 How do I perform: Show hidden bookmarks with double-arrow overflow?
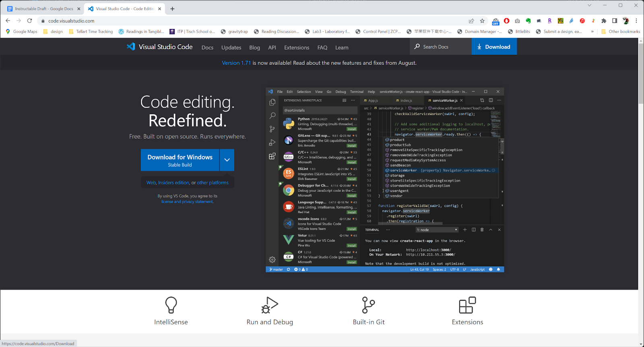(592, 31)
